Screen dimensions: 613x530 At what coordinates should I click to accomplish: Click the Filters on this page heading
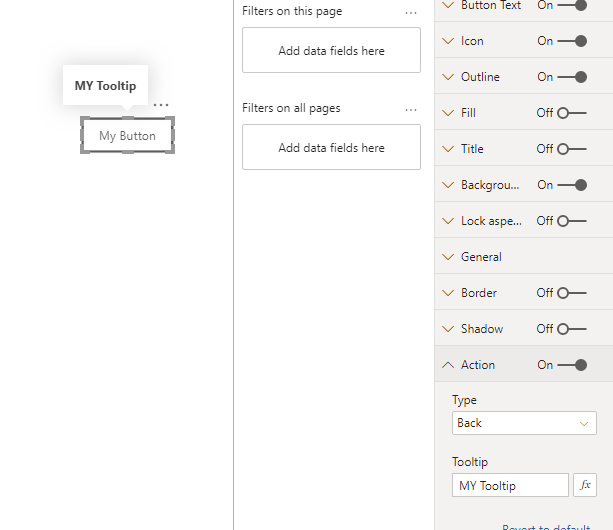point(292,11)
